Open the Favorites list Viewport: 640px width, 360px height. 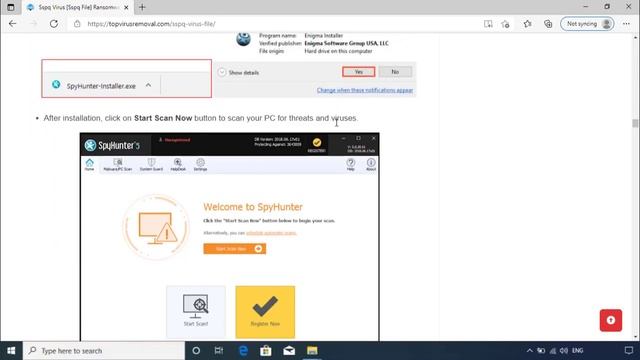point(527,24)
